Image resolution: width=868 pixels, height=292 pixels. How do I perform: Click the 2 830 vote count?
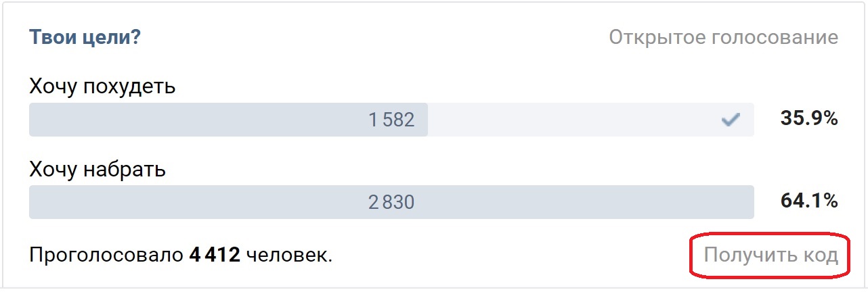(391, 202)
